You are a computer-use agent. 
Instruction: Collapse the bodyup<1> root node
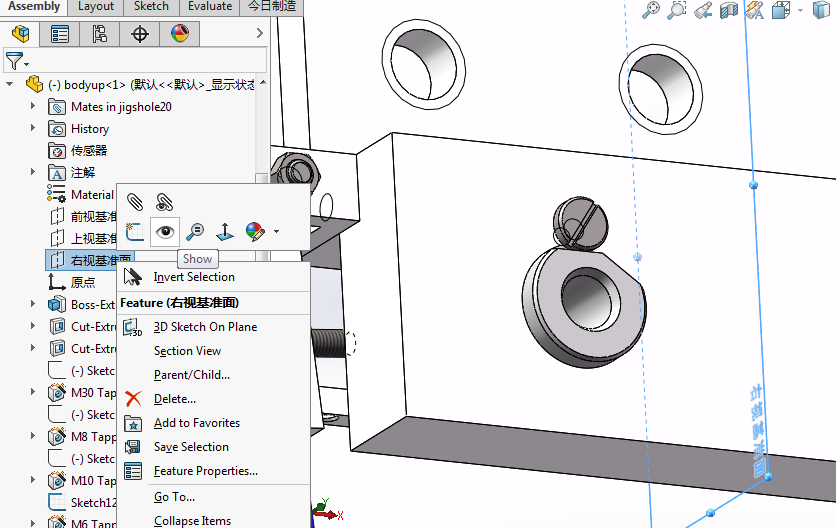pos(9,84)
